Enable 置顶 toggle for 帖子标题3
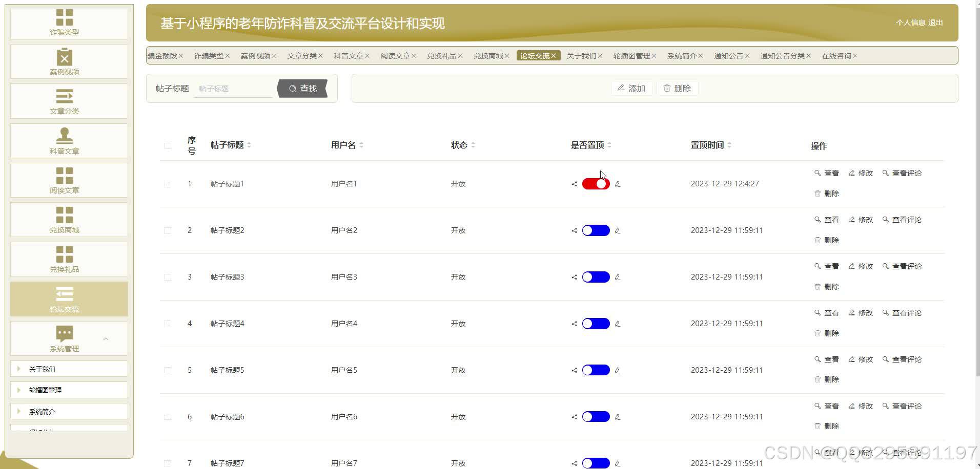Screen dimensions: 980x469 (x=596, y=277)
